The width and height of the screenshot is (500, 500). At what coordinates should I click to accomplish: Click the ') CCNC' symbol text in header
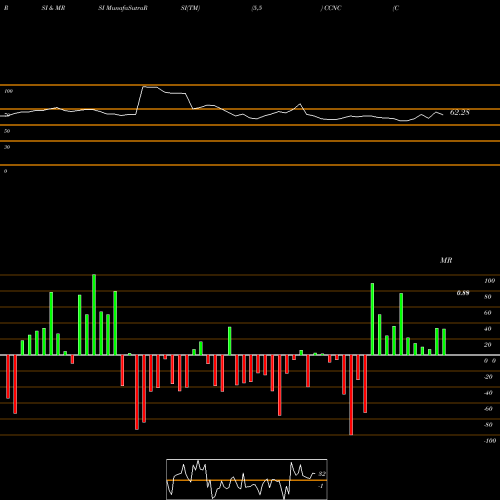coord(331,8)
